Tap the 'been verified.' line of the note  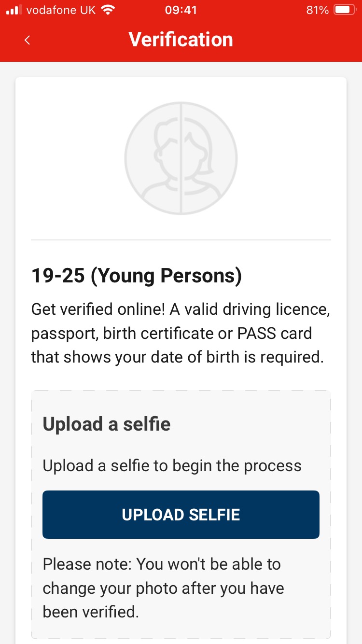click(x=91, y=612)
